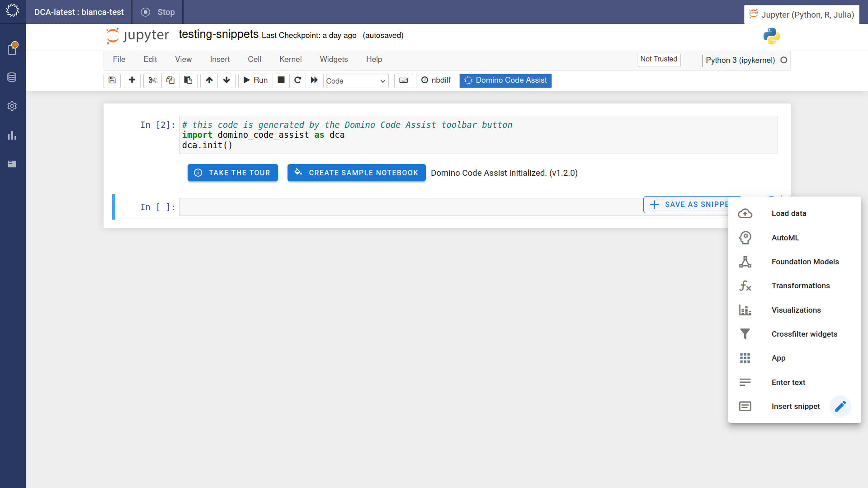Click the Python 3 (ipykernel) label
This screenshot has height=488, width=868.
740,60
